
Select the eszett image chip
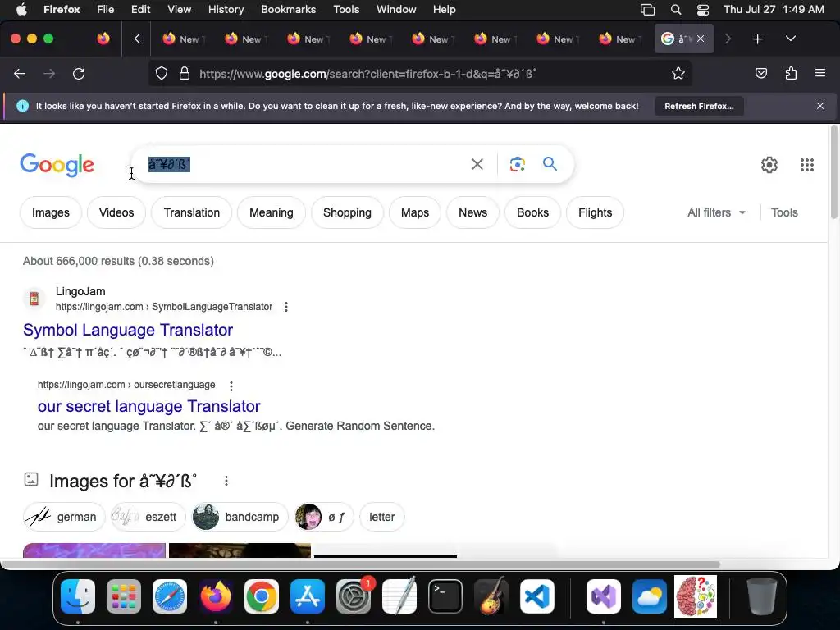148,517
